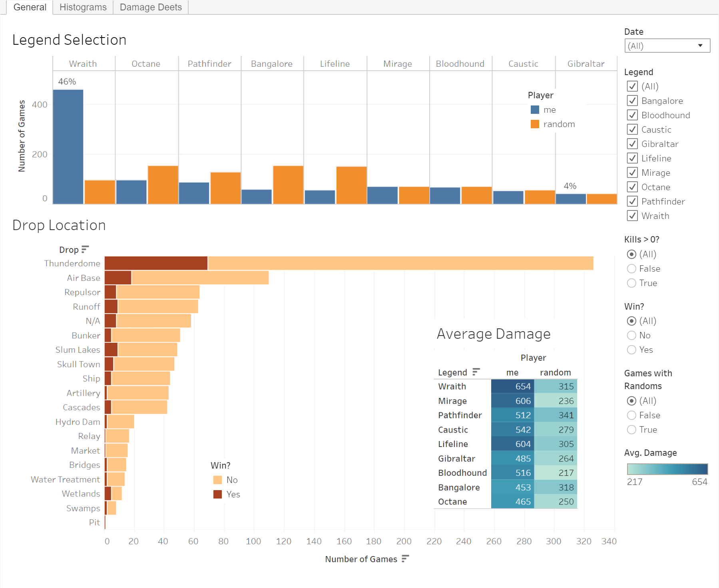Open the Date dropdown filter
Viewport: 719px width, 588px height.
click(x=667, y=46)
